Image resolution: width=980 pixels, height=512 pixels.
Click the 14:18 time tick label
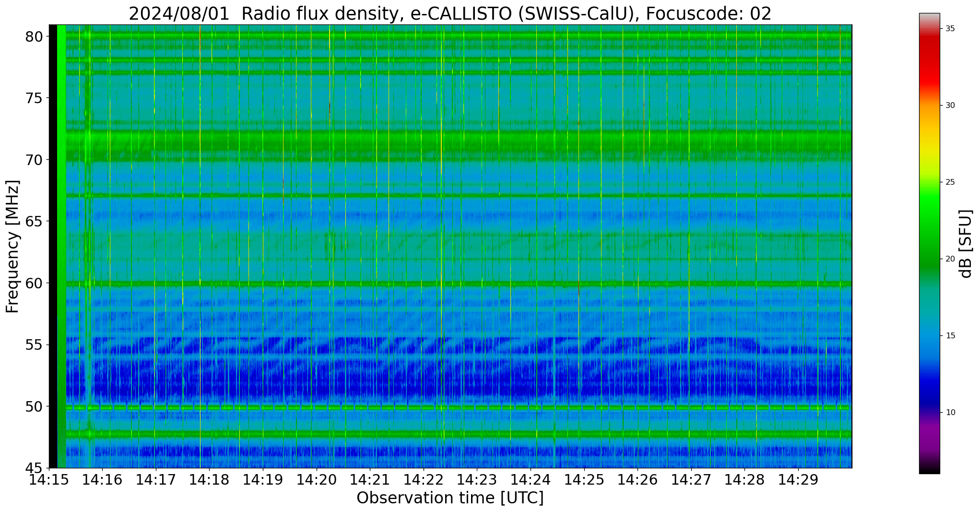[x=209, y=480]
